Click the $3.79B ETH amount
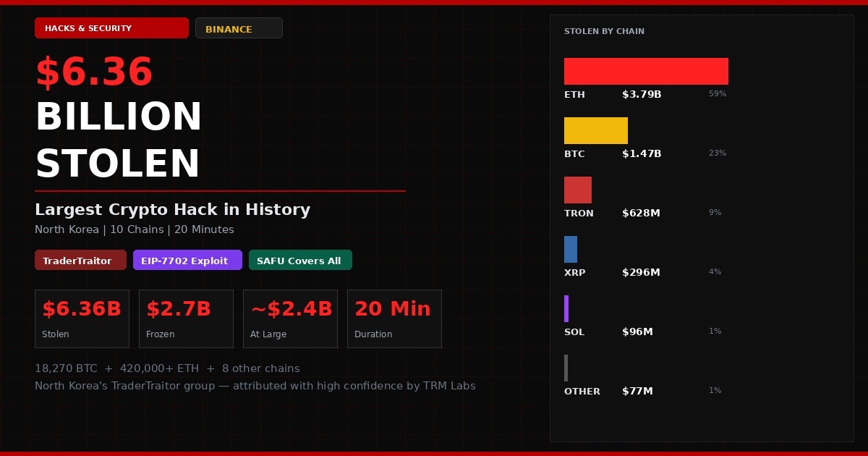The image size is (868, 456). coord(642,95)
